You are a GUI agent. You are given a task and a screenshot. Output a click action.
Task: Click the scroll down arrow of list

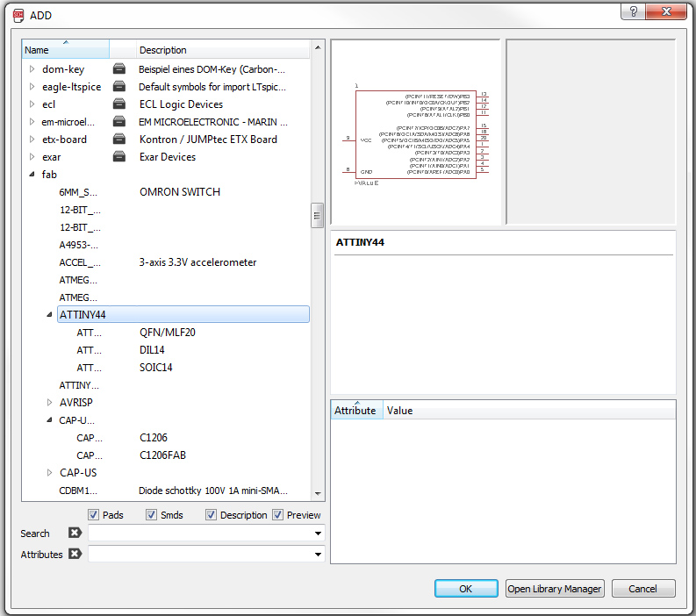(x=318, y=493)
